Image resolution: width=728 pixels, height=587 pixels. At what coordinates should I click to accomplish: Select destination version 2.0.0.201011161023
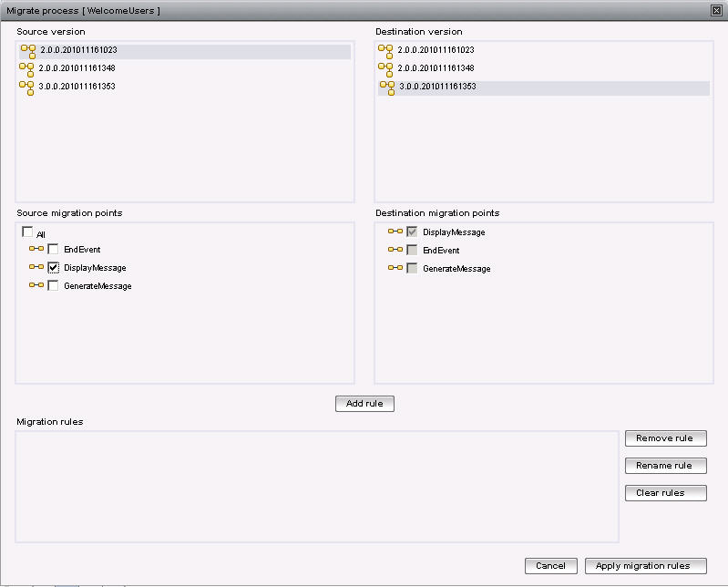[544, 51]
